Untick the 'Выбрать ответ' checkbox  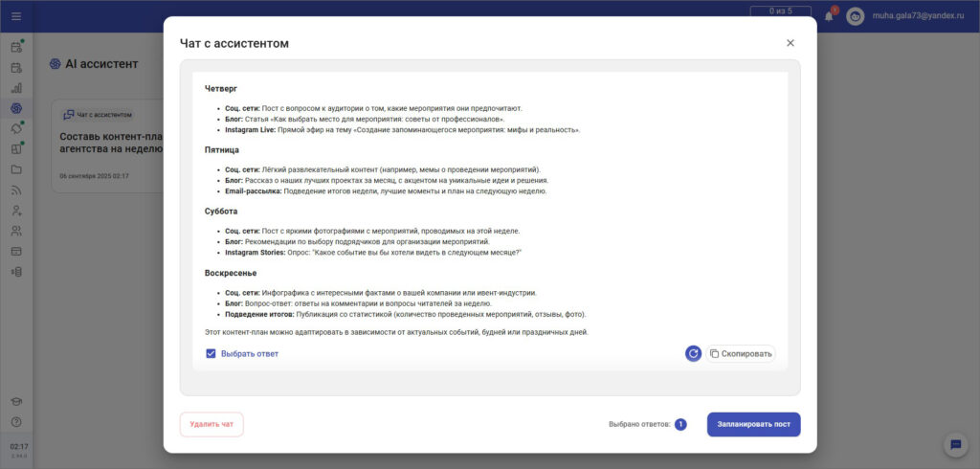(212, 354)
